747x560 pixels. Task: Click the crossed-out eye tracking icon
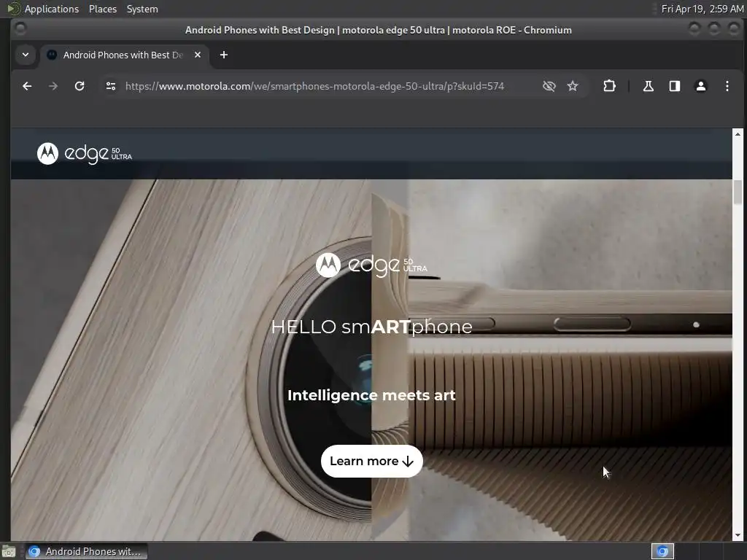tap(549, 86)
